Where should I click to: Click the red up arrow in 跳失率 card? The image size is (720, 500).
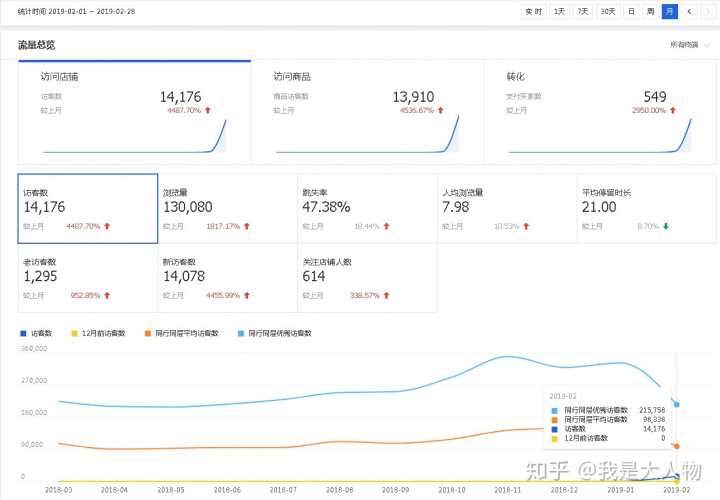tap(386, 227)
